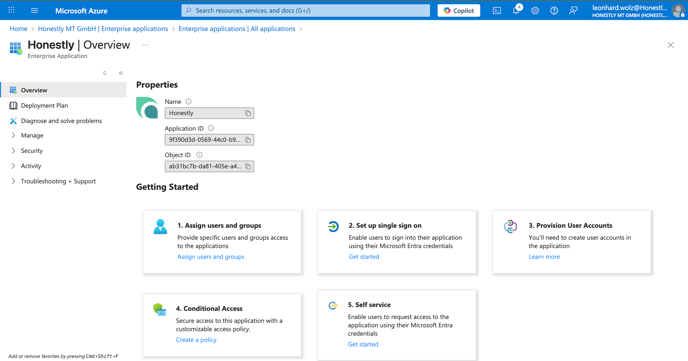
Task: Show info tooltip next to Object ID
Action: (x=200, y=155)
